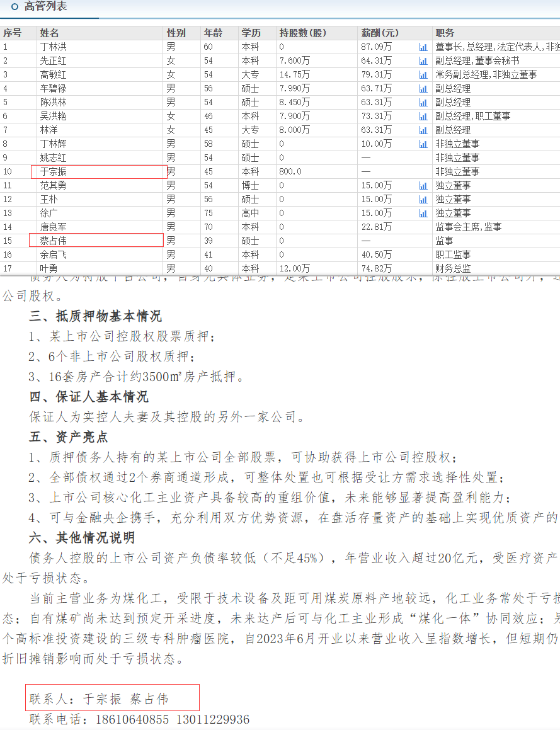Click the 序号 column header
The width and height of the screenshot is (560, 730).
click(x=13, y=33)
